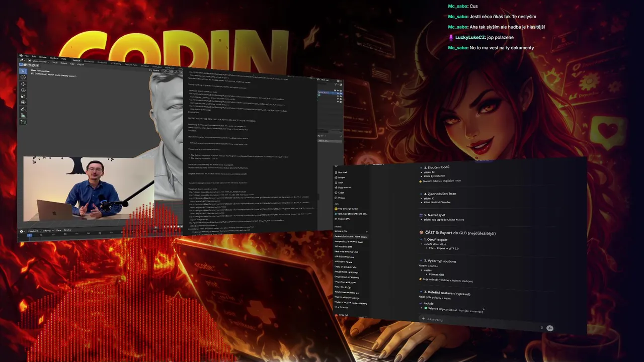Click 'User Perspective' label in Blender viewport

tap(40, 71)
